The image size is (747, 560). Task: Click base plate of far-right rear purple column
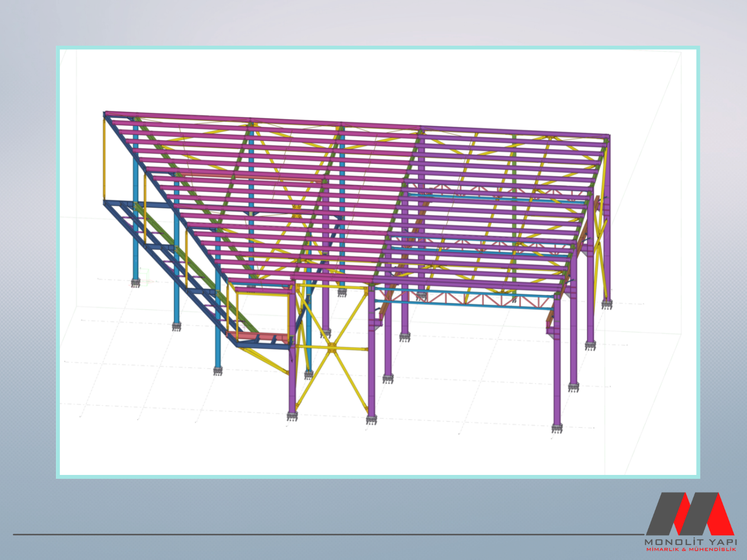click(x=606, y=304)
